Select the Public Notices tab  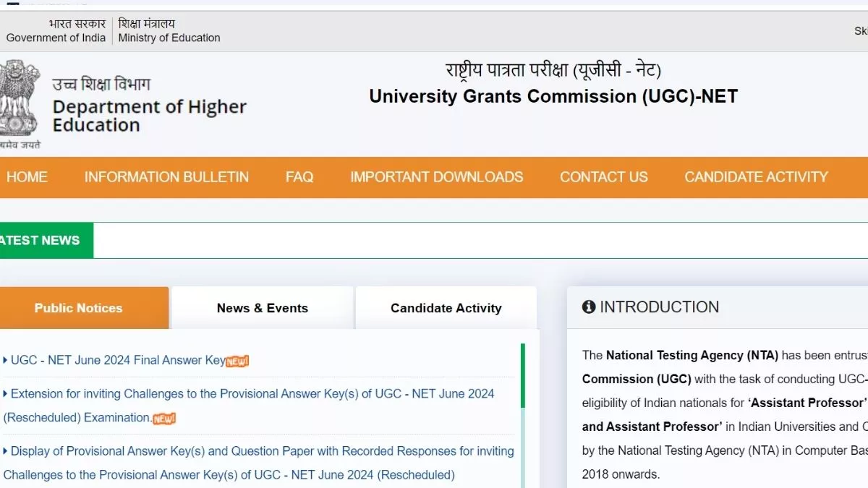click(78, 308)
